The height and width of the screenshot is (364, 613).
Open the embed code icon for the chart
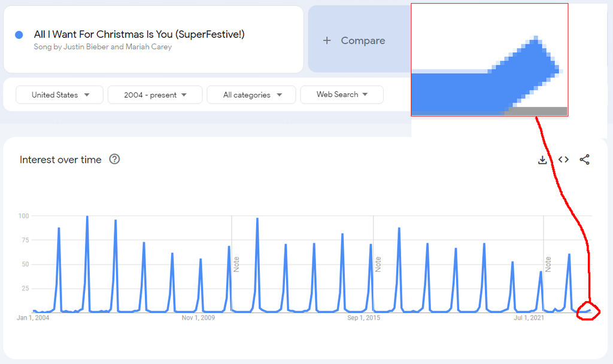tap(563, 159)
